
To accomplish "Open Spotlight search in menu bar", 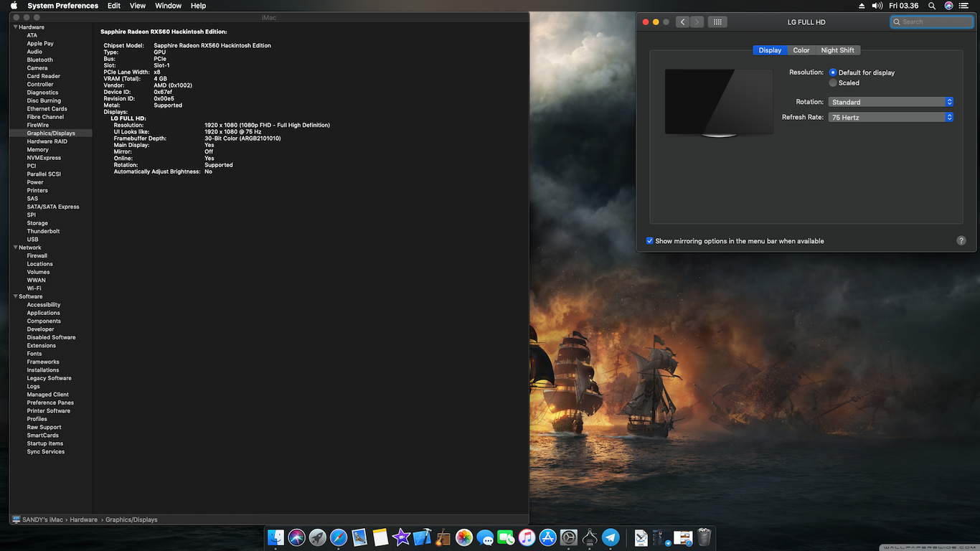I will pos(932,5).
